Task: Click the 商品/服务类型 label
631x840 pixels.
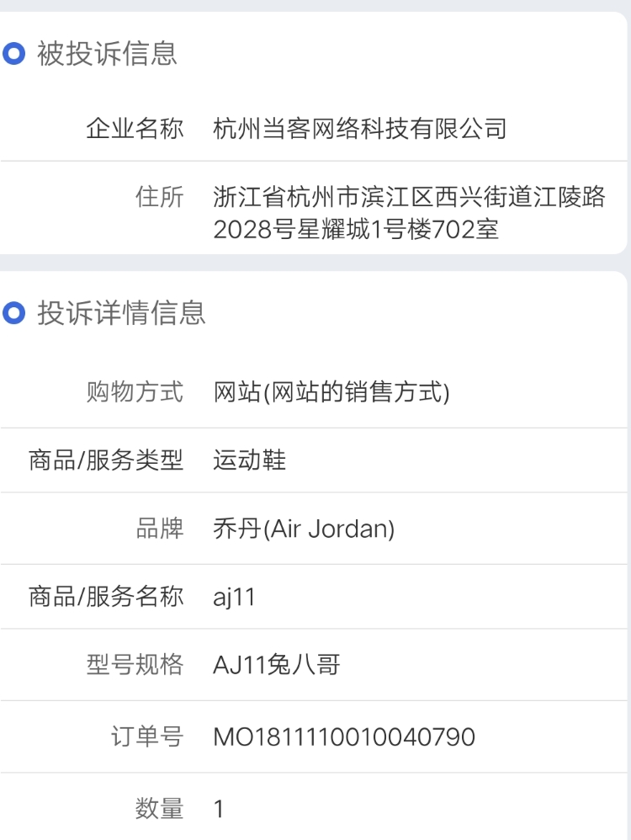Action: point(106,460)
